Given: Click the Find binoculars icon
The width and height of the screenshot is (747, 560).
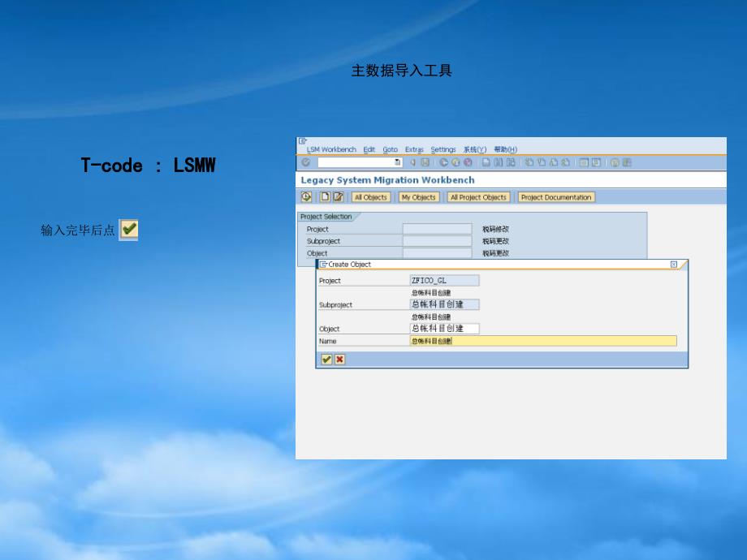Looking at the screenshot, I should coord(499,162).
